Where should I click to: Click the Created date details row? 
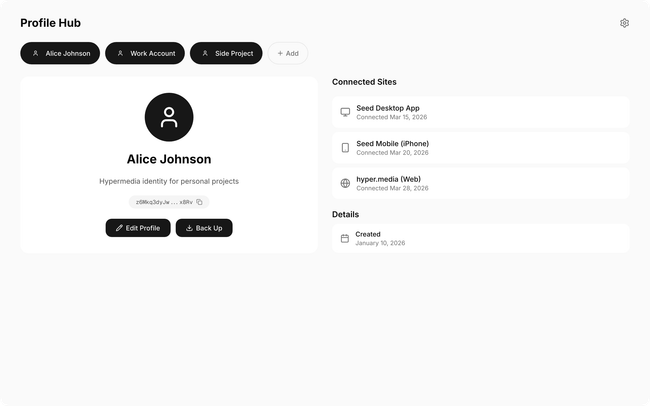pos(480,238)
